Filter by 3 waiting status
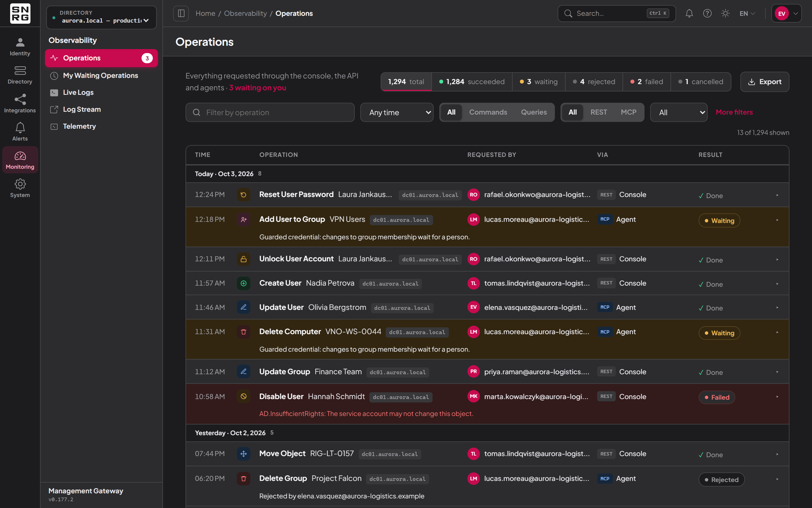This screenshot has width=812, height=508. pos(539,82)
